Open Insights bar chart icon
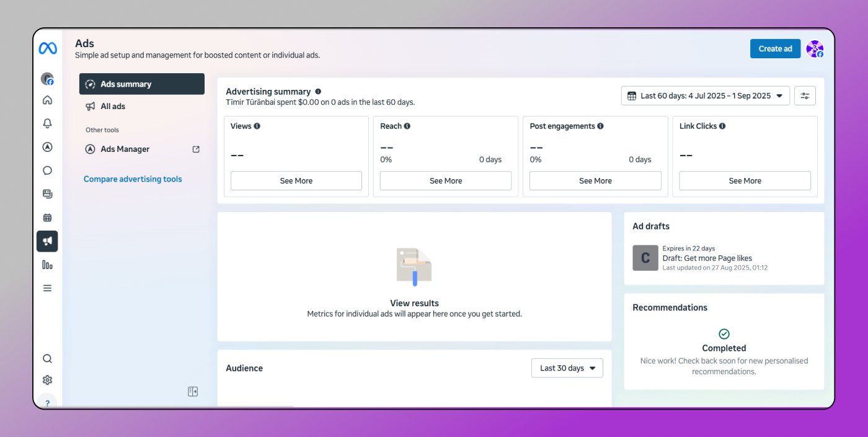 tap(47, 265)
